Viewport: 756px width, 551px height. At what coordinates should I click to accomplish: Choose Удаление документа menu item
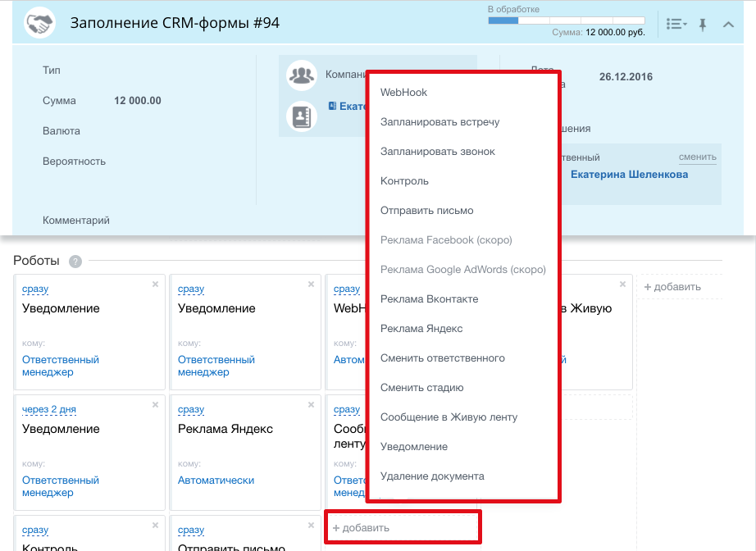pos(432,476)
